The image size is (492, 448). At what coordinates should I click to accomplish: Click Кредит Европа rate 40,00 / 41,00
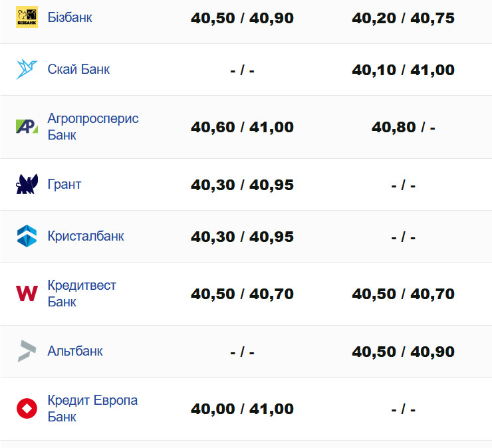pos(242,409)
